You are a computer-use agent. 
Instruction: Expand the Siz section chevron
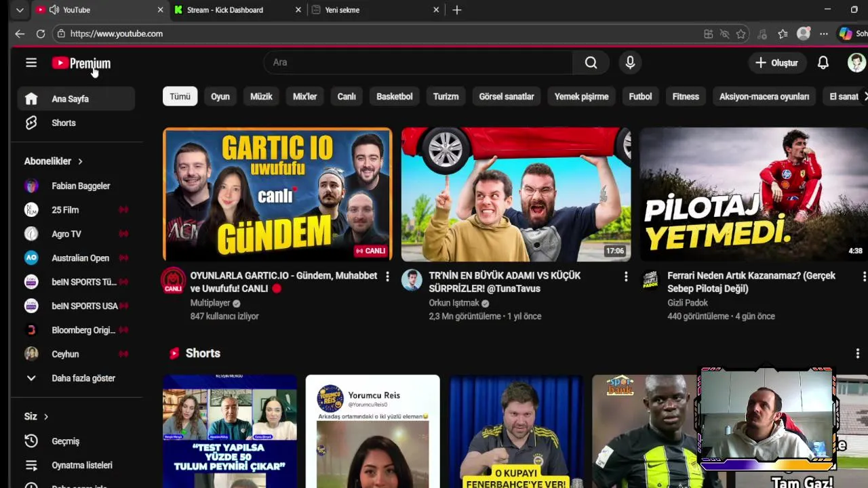tap(46, 417)
